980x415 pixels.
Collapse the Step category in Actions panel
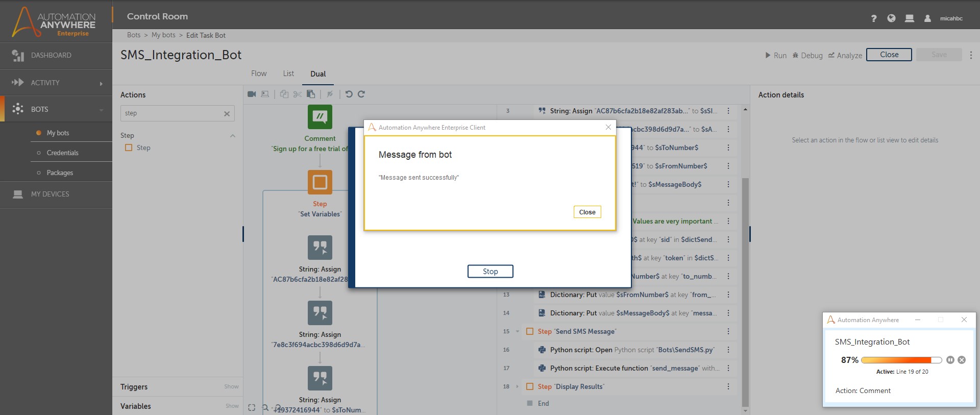233,135
